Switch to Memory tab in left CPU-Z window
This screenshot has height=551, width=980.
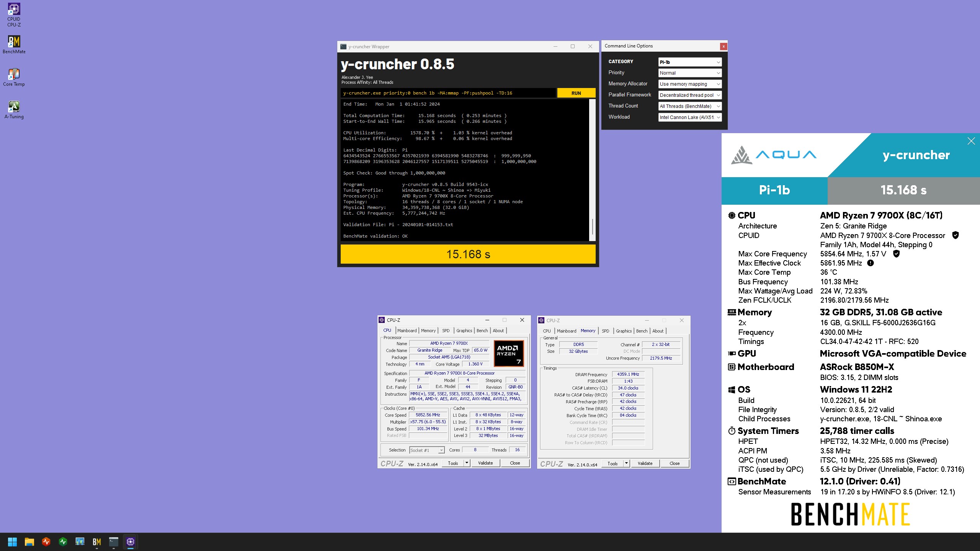tap(428, 331)
